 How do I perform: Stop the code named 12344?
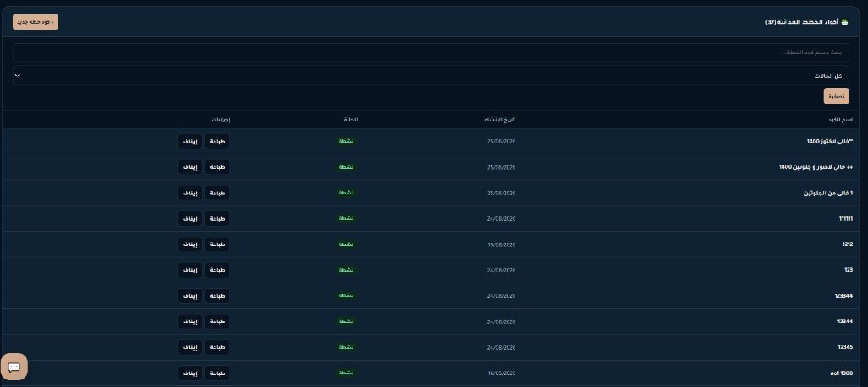[190, 322]
